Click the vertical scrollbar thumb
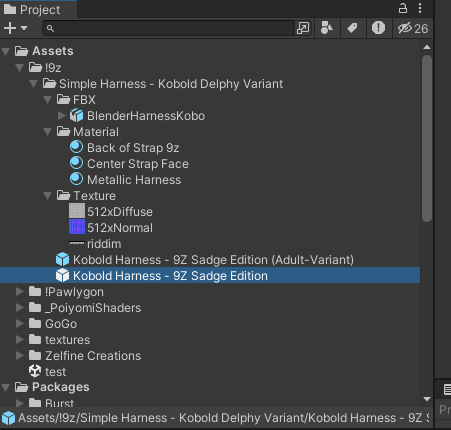The height and width of the screenshot is (430, 451). [x=427, y=138]
